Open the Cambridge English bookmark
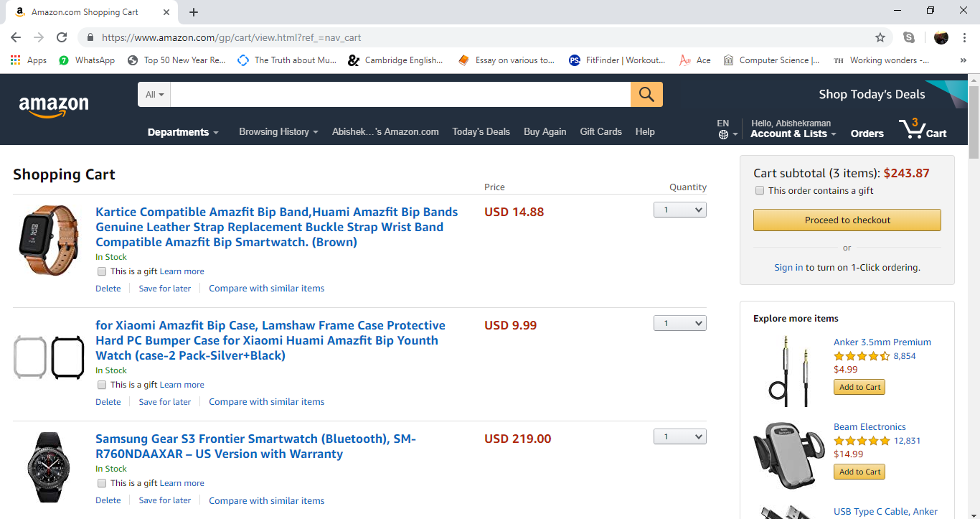Image resolution: width=980 pixels, height=519 pixels. coord(396,60)
